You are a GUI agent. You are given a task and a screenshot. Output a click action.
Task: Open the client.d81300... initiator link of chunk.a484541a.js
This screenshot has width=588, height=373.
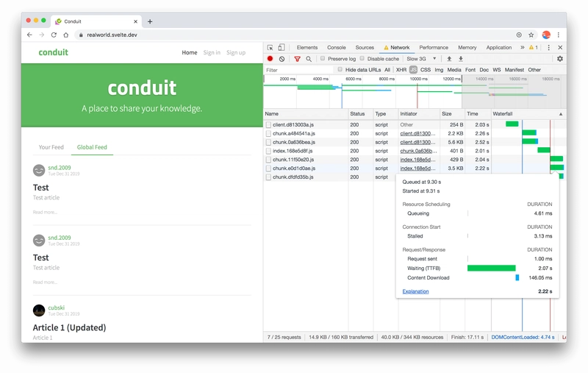point(417,134)
